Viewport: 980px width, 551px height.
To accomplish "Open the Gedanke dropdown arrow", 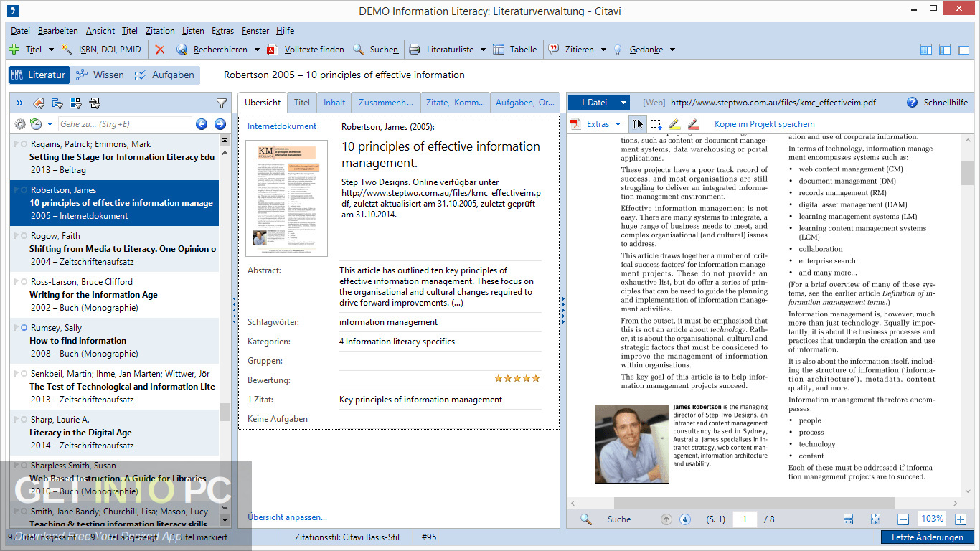I will 672,50.
